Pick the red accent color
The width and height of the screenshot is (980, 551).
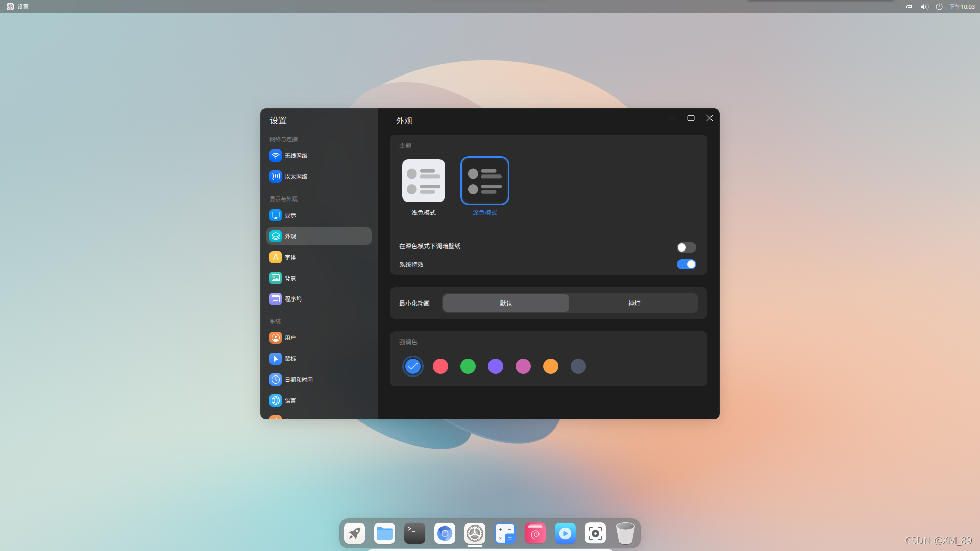tap(440, 366)
